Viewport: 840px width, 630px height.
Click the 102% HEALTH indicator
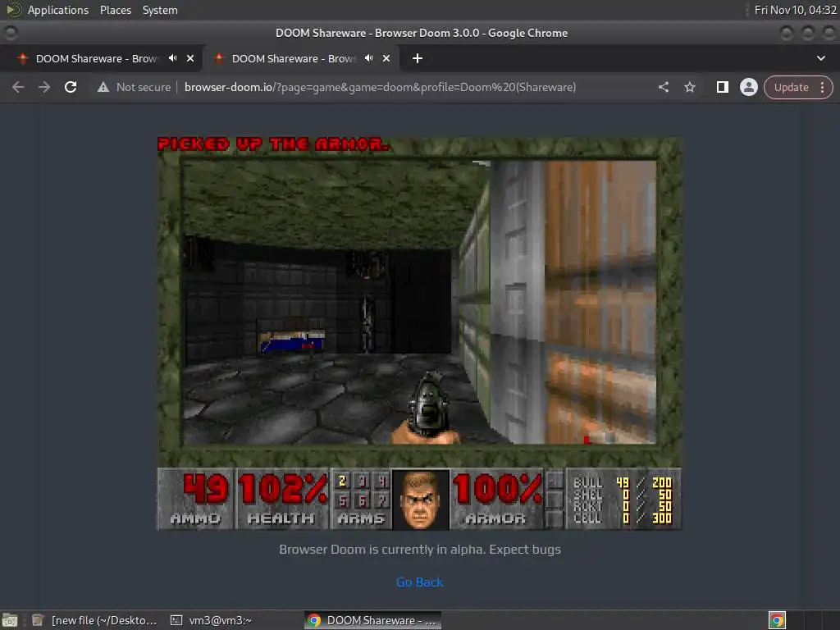coord(282,499)
